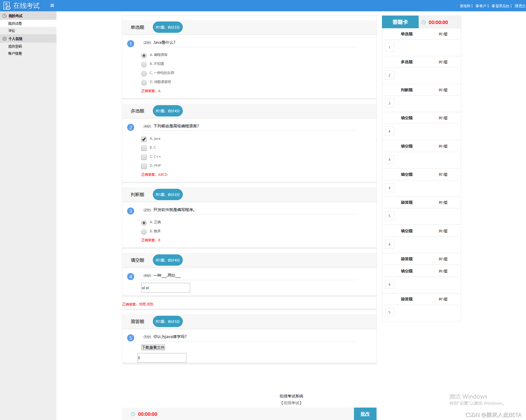
Task: Open the 登录后台 link
Action: coord(500,6)
